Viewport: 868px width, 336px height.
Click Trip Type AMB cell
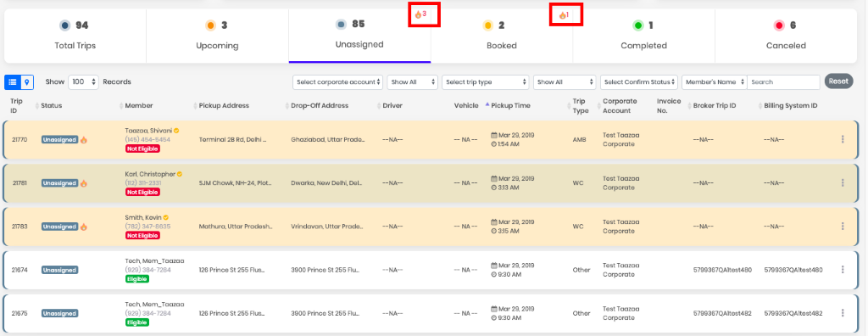pos(579,140)
